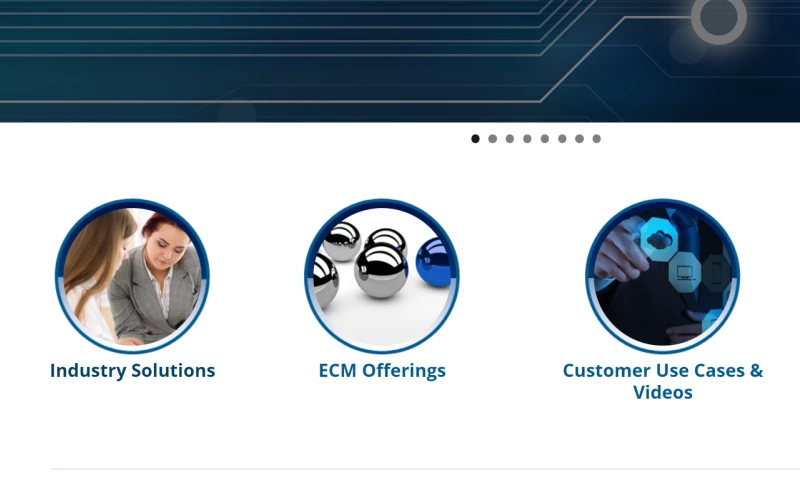Jump to the last carousel dot

pyautogui.click(x=596, y=139)
